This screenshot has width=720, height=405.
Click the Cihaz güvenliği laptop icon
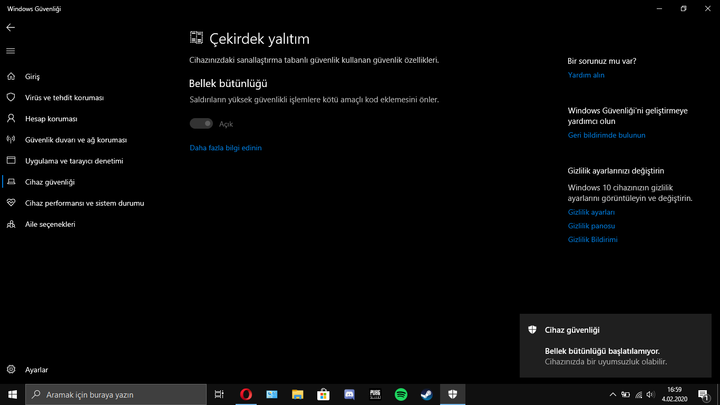[11, 182]
